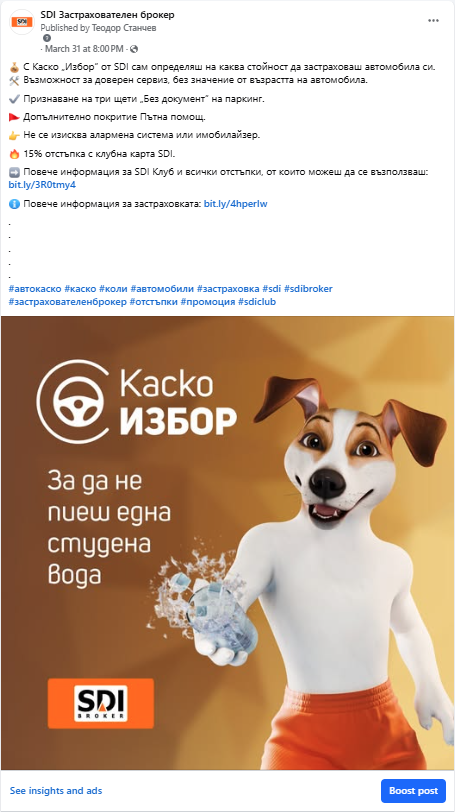
Task: Click the steering wheel Каско logo
Action: click(74, 401)
